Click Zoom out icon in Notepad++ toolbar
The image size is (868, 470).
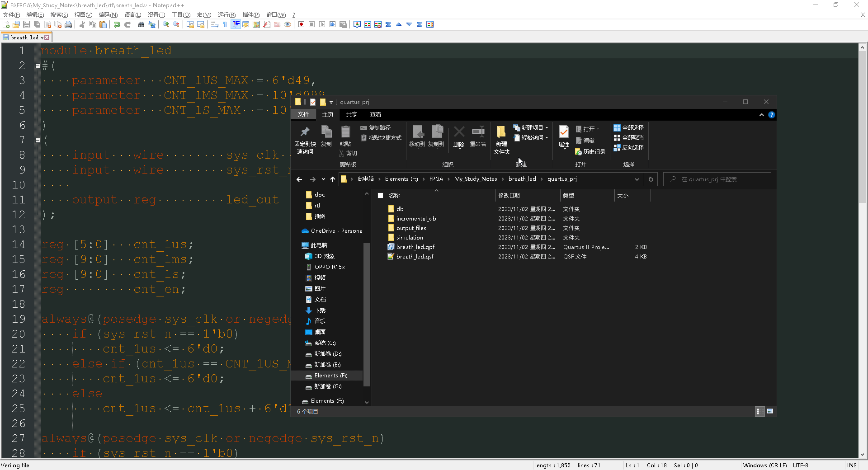pyautogui.click(x=176, y=24)
